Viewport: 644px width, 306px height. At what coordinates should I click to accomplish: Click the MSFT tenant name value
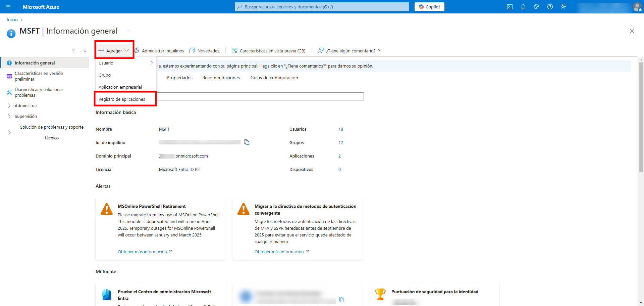pos(164,129)
